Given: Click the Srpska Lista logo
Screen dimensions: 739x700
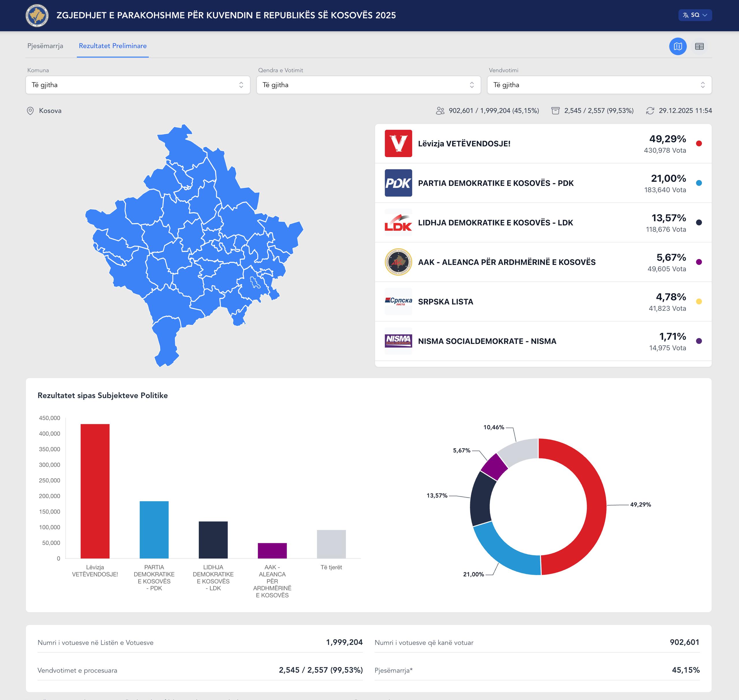Looking at the screenshot, I should [398, 301].
